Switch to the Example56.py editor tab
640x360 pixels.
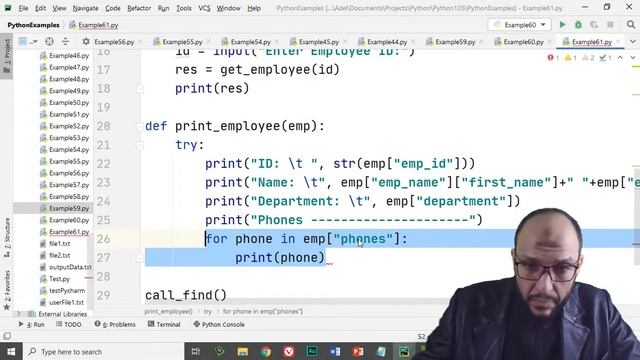(x=114, y=42)
